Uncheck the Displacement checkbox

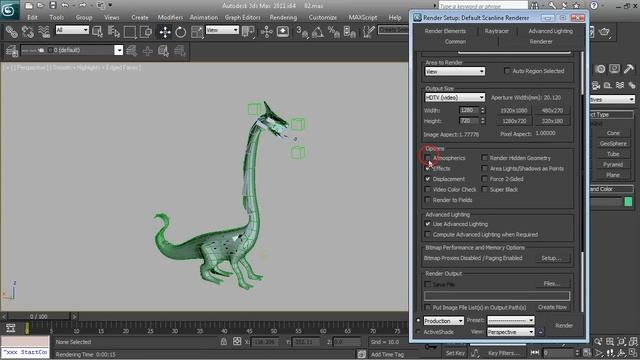[x=427, y=179]
